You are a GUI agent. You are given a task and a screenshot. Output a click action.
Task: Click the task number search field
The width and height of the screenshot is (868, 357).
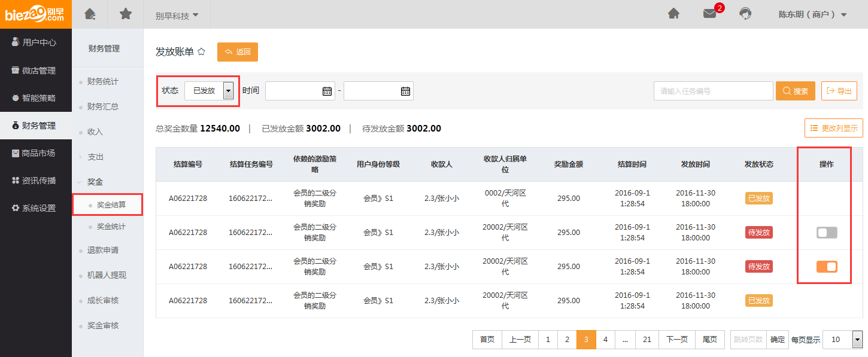coord(714,91)
